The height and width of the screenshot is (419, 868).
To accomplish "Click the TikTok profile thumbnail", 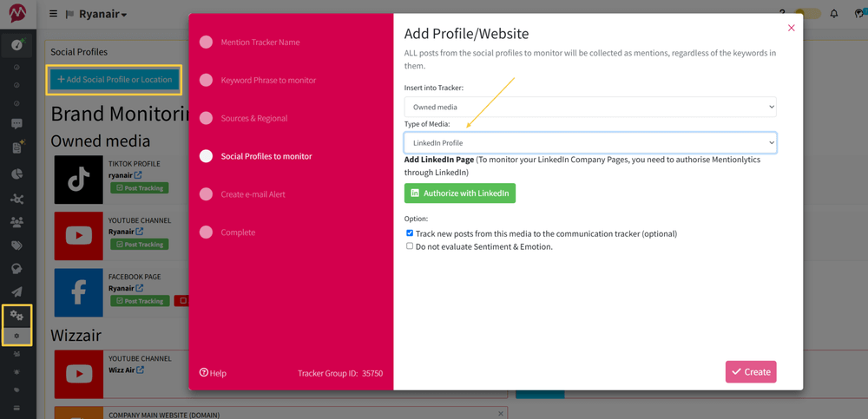I will point(79,180).
